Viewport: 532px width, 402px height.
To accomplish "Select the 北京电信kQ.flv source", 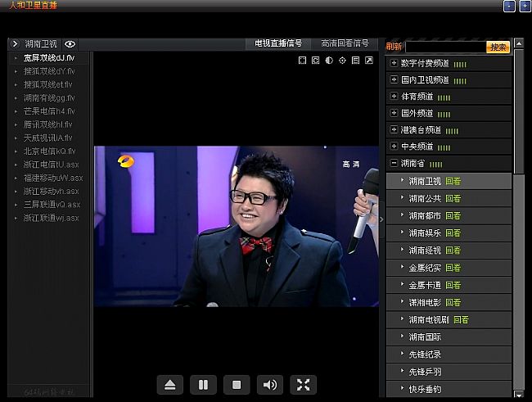I will click(x=49, y=151).
